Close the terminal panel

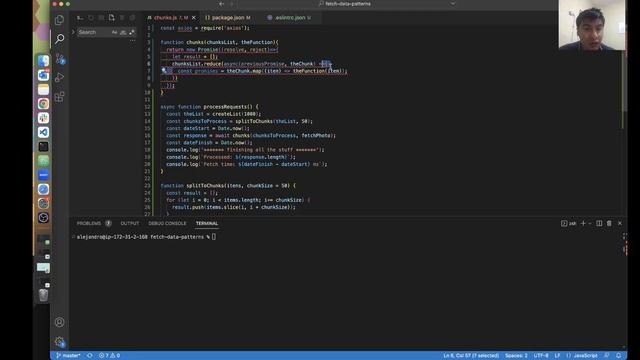(x=620, y=223)
